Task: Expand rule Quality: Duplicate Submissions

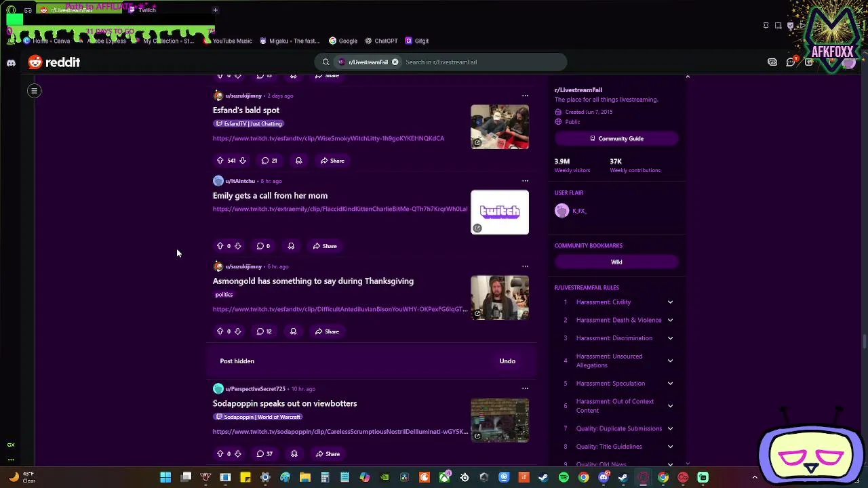Action: [670, 428]
